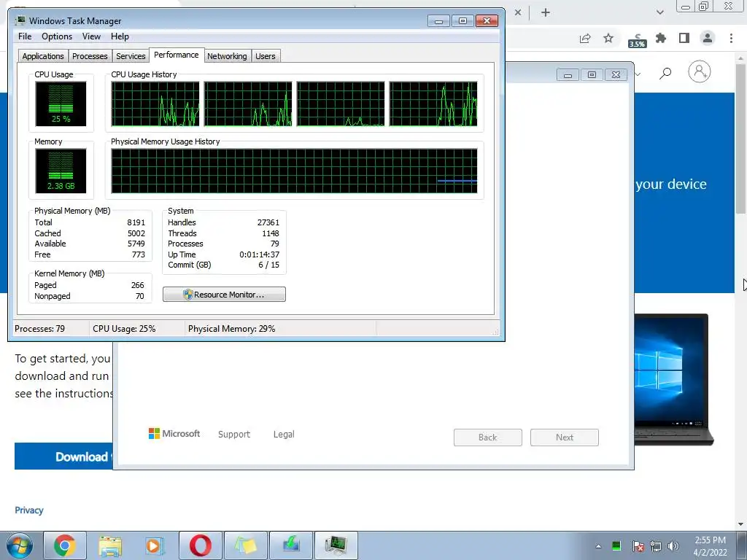Viewport: 747px width, 560px height.
Task: Open the Options menu in Task Manager
Action: coord(57,36)
